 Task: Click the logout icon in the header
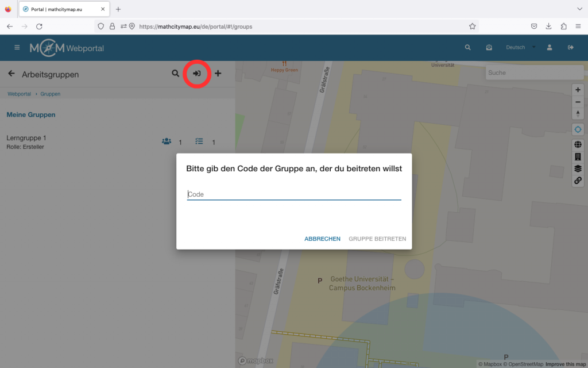[570, 48]
